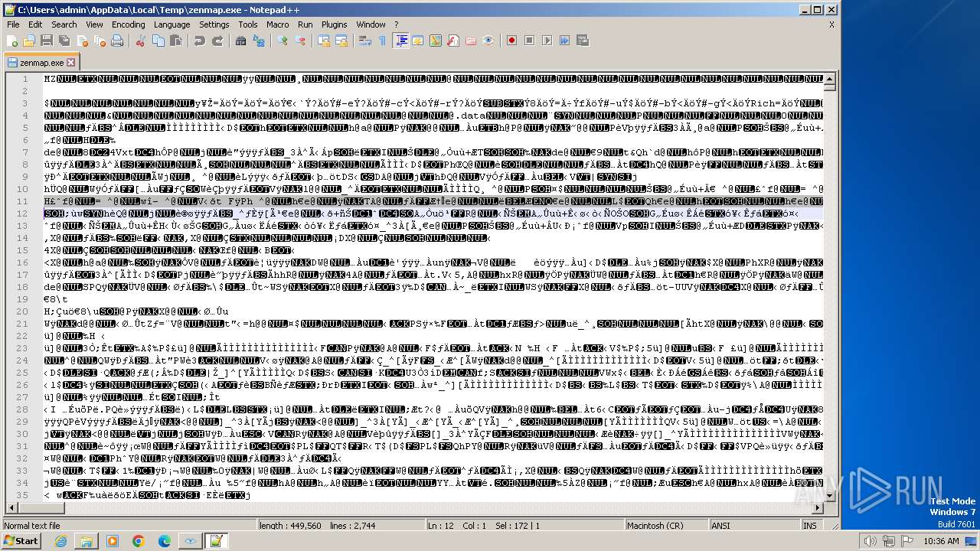Click the Save All toolbar icon
Viewport: 980px width, 551px height.
[x=64, y=41]
